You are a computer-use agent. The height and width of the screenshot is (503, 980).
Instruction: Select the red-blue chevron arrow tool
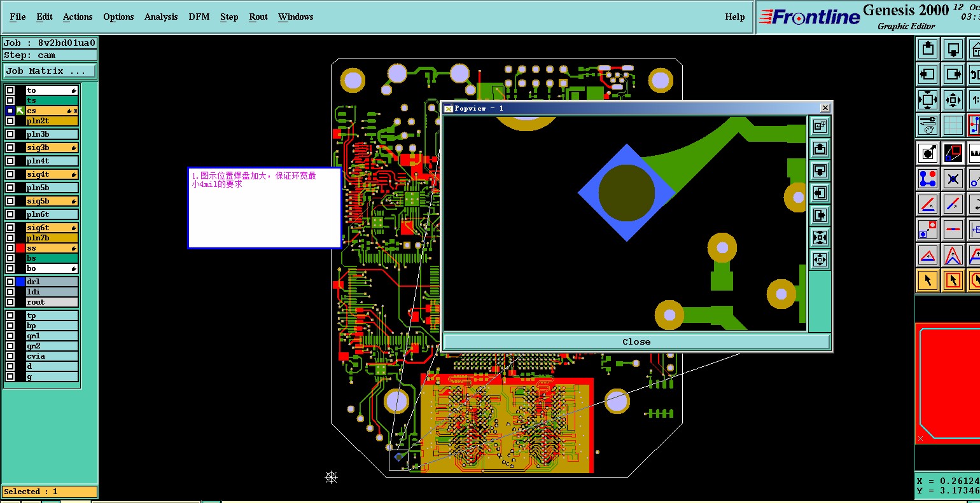(953, 255)
